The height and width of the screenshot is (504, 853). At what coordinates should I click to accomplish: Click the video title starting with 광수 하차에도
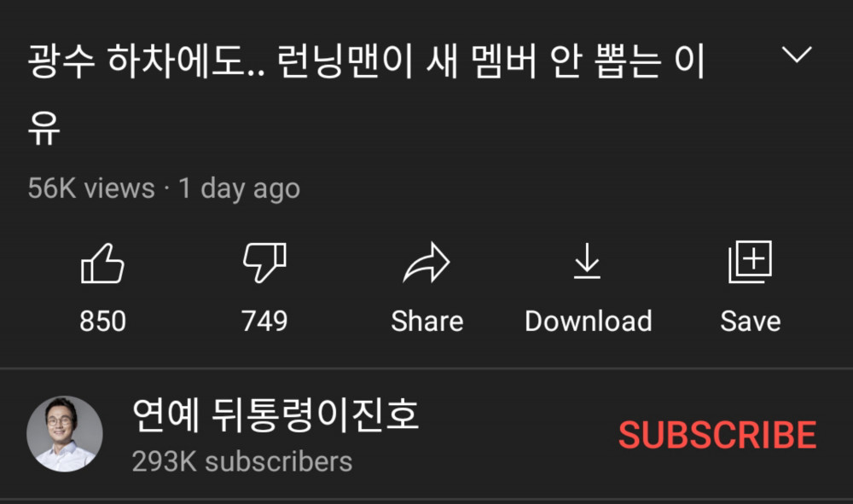[x=366, y=93]
